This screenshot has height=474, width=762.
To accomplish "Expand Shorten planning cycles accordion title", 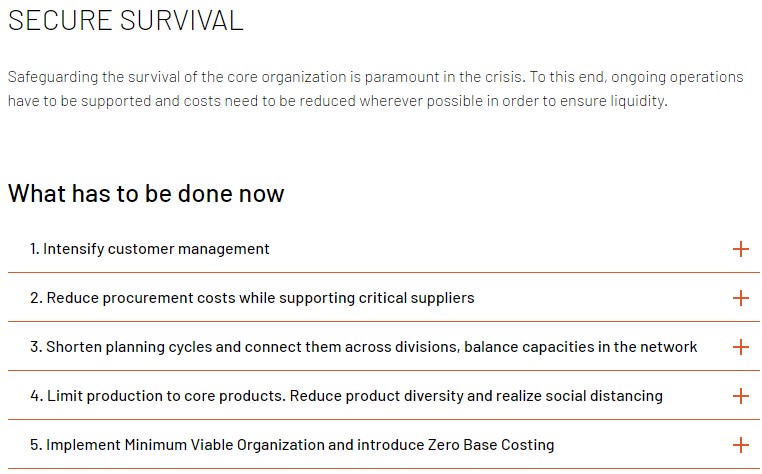I will (364, 347).
